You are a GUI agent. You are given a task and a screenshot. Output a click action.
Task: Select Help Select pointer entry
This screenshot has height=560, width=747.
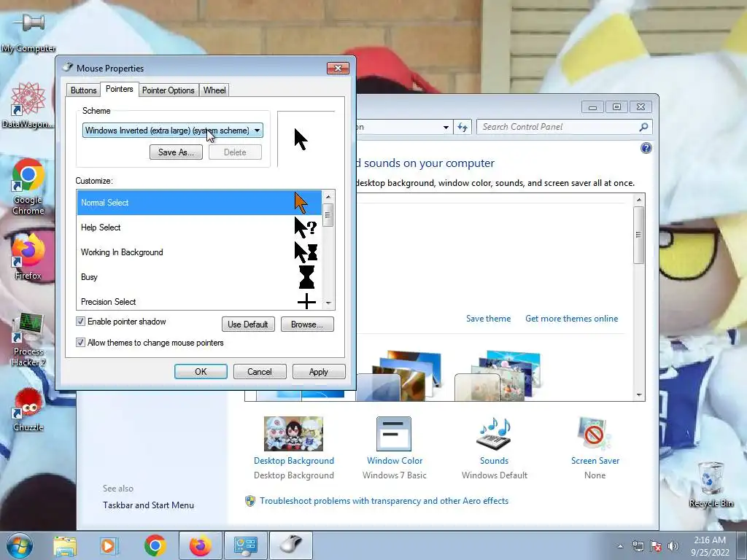pos(199,227)
